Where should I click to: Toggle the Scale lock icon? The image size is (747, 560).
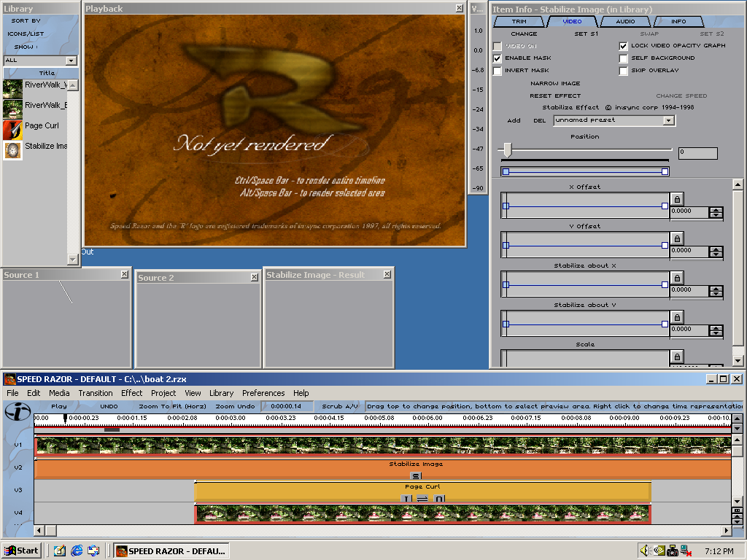[677, 357]
